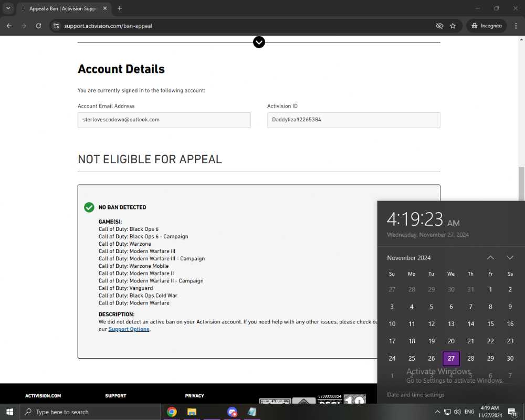The height and width of the screenshot is (420, 525).
Task: Open the notepad-style taskbar app icon
Action: [252, 412]
